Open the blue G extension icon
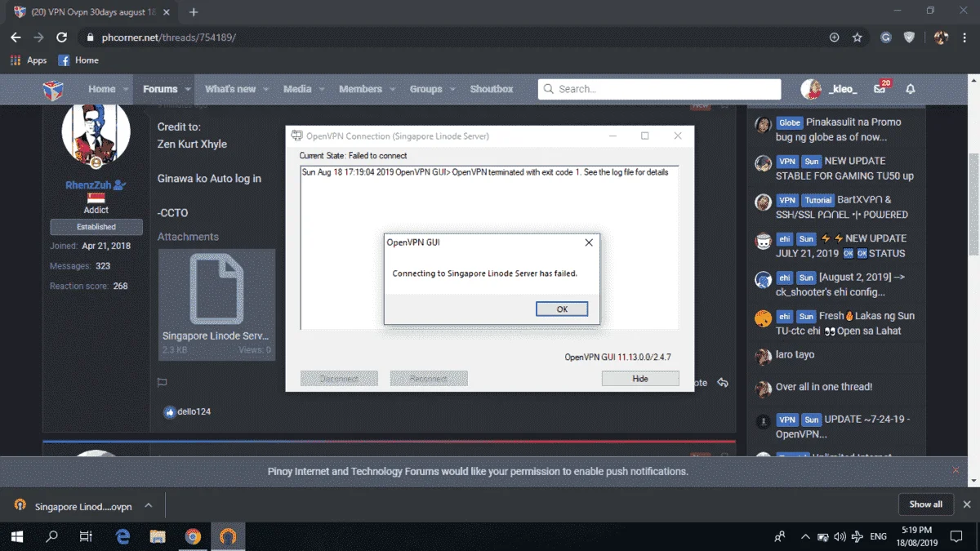This screenshot has width=980, height=551. pyautogui.click(x=886, y=38)
